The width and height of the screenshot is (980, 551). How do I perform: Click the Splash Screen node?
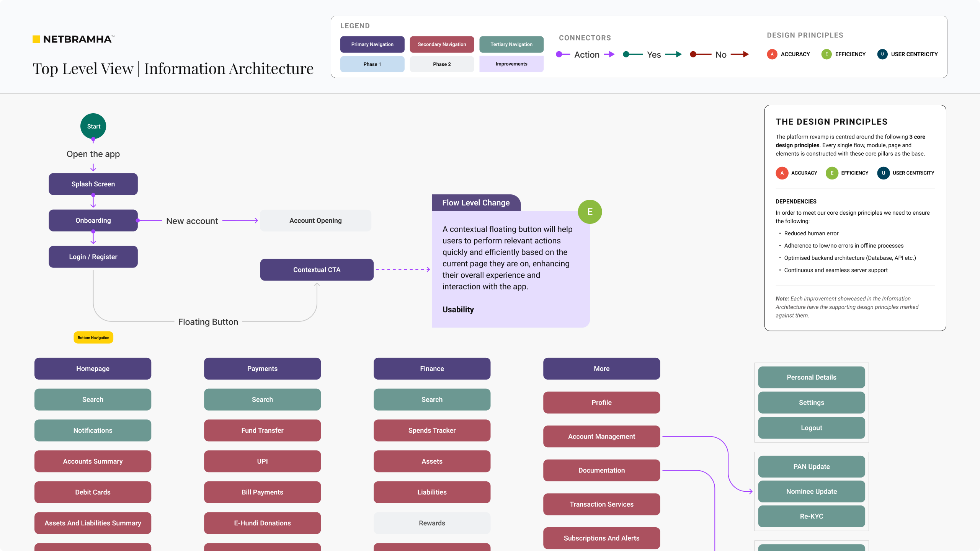pos(93,184)
